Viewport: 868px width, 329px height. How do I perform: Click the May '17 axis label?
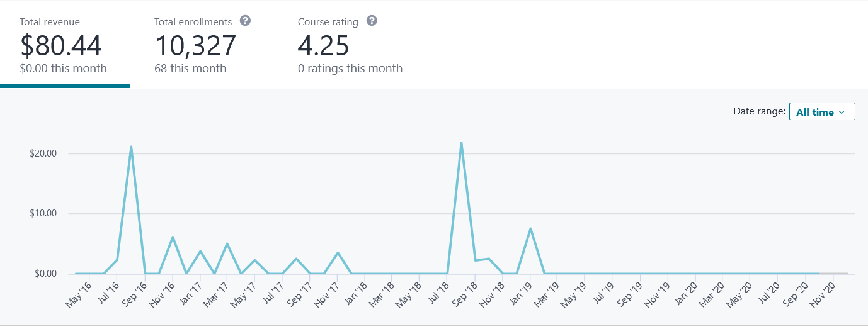[x=243, y=294]
